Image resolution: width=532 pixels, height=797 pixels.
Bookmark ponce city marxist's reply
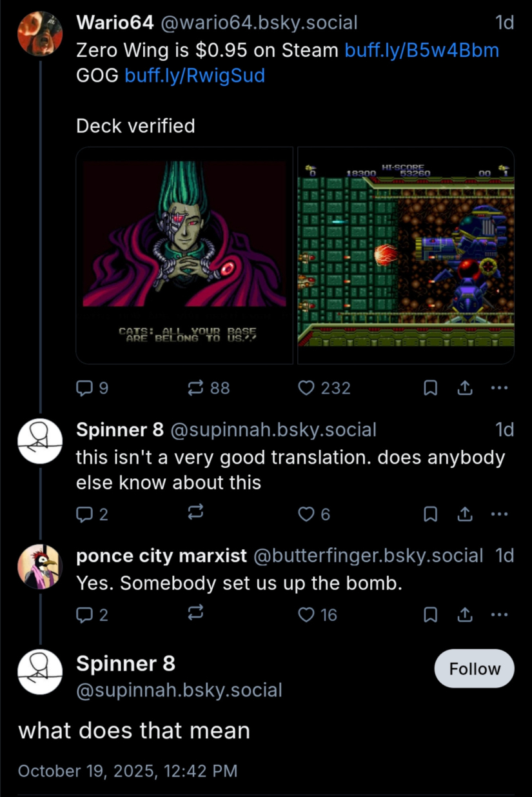pyautogui.click(x=430, y=615)
